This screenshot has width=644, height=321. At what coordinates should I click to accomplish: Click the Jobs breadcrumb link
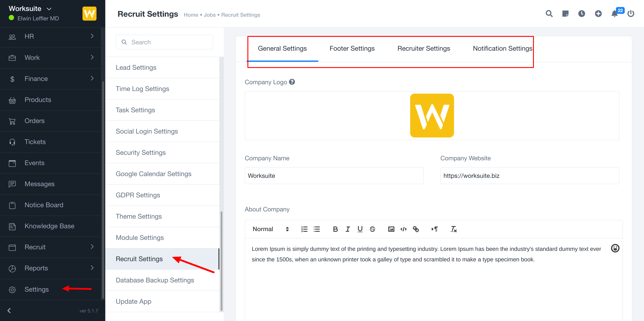[209, 15]
